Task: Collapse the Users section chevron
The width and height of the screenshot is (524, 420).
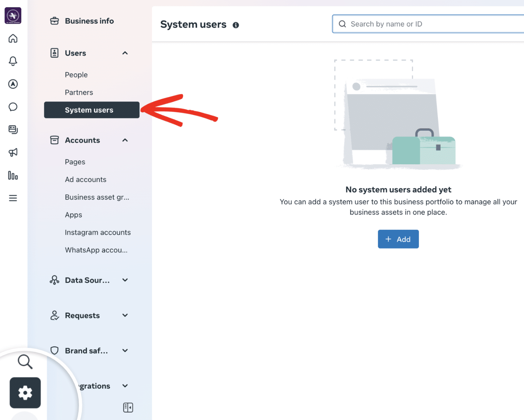Action: tap(125, 53)
